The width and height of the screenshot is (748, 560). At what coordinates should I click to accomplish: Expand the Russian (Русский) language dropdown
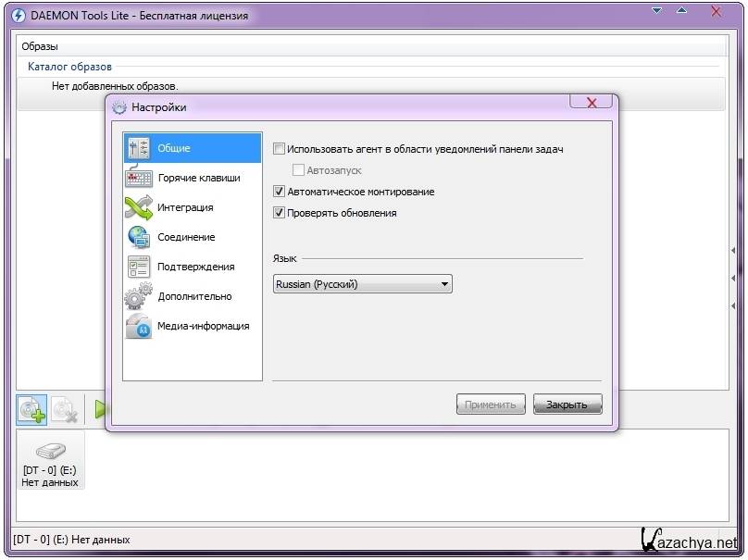click(x=362, y=284)
